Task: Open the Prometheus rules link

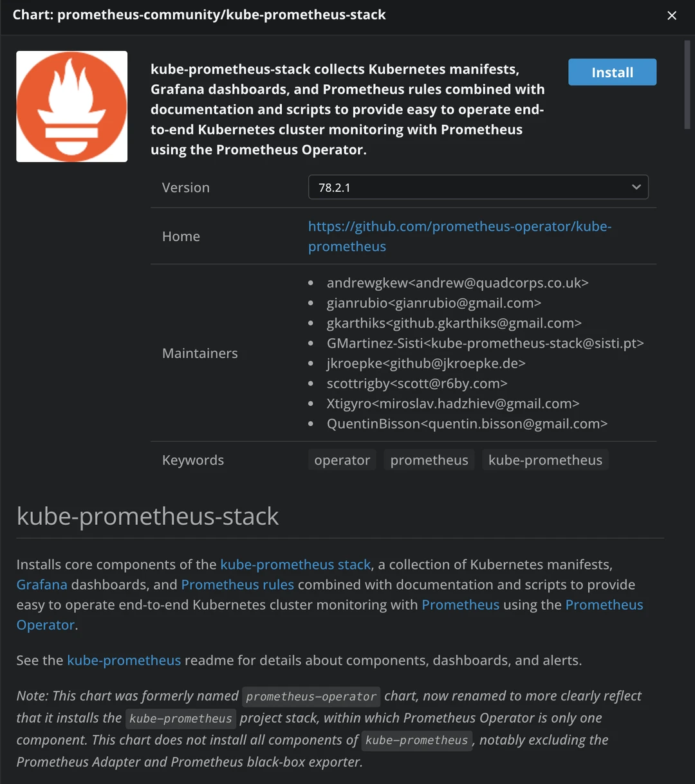Action: click(x=237, y=584)
